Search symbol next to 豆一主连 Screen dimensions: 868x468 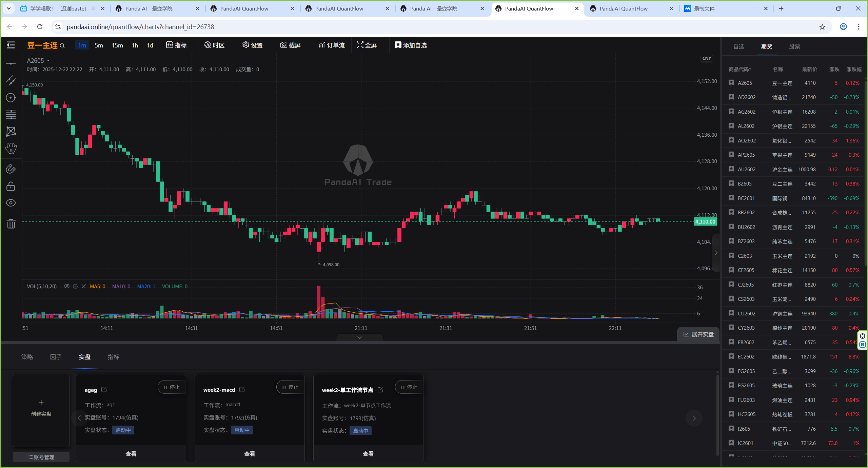click(x=62, y=45)
